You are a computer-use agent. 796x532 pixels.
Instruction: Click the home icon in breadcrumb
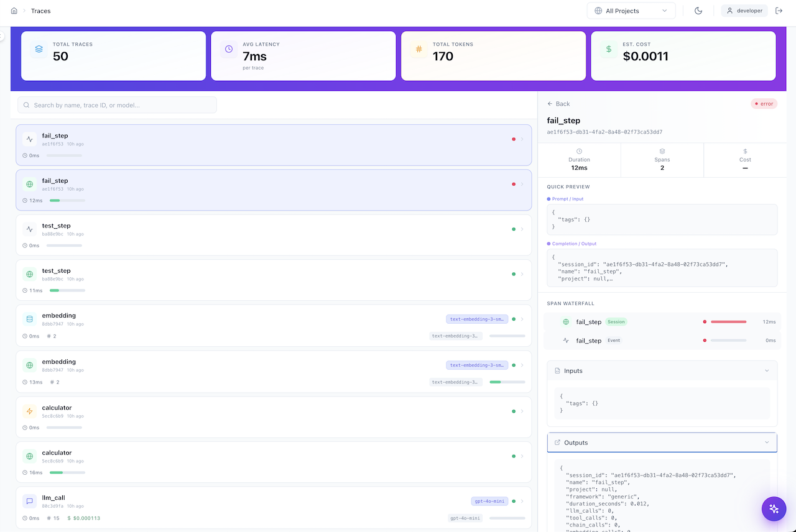[x=14, y=11]
